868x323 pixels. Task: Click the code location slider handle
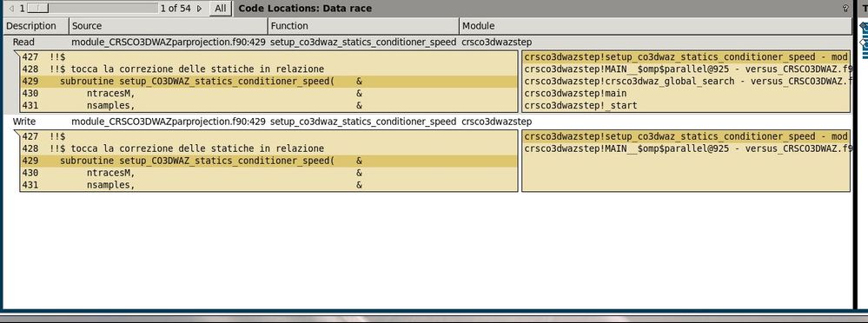37,9
